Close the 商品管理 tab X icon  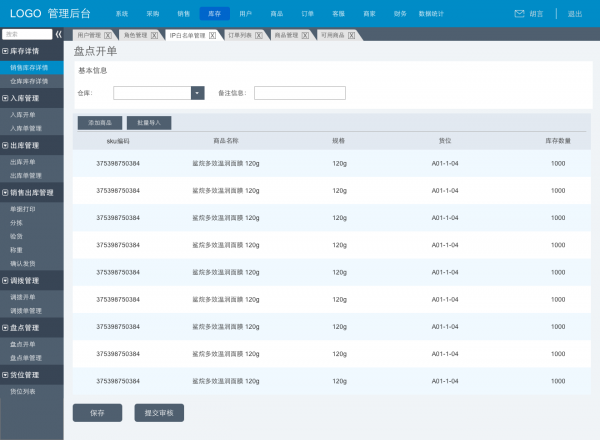click(x=305, y=35)
